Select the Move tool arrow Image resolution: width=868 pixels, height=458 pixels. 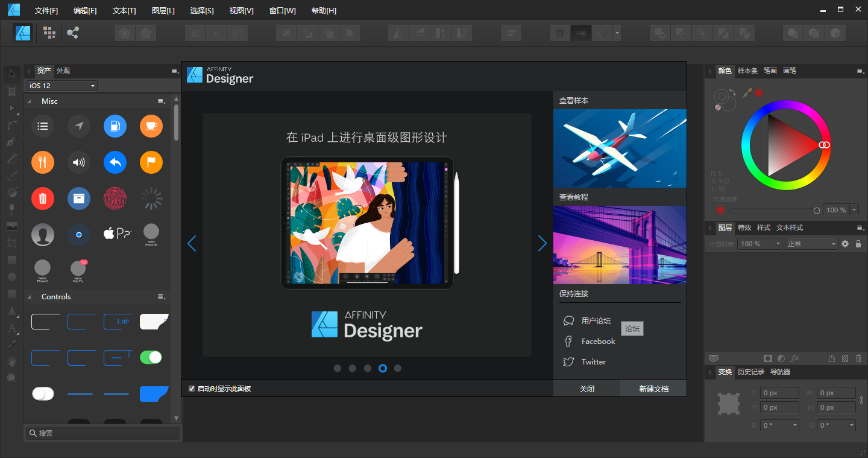12,74
